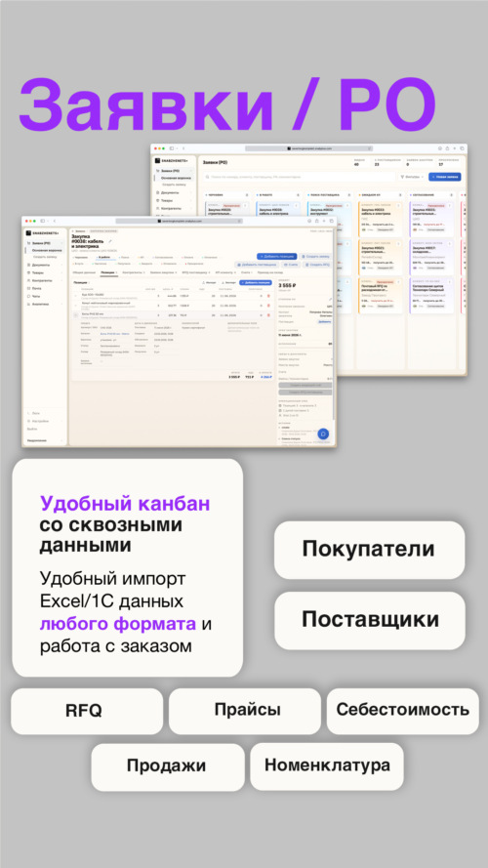This screenshot has width=488, height=868.
Task: Expand first position row chevron
Action: (x=76, y=296)
